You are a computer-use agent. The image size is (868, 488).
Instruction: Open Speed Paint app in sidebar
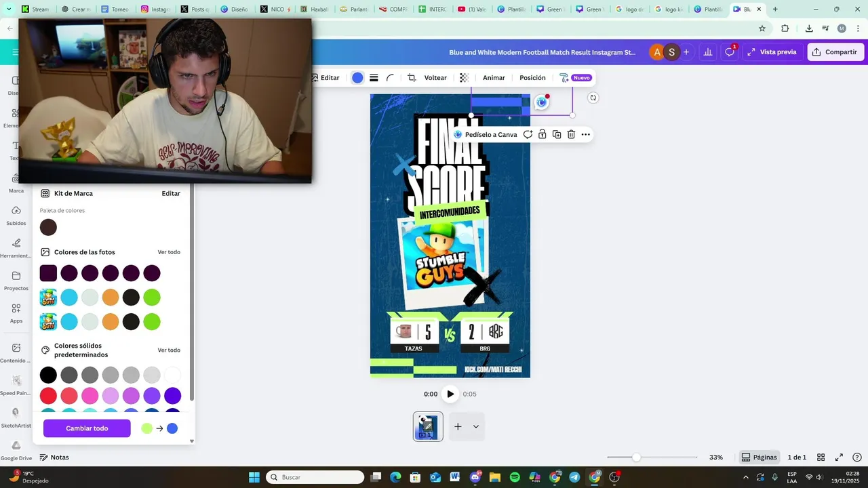pos(16,385)
